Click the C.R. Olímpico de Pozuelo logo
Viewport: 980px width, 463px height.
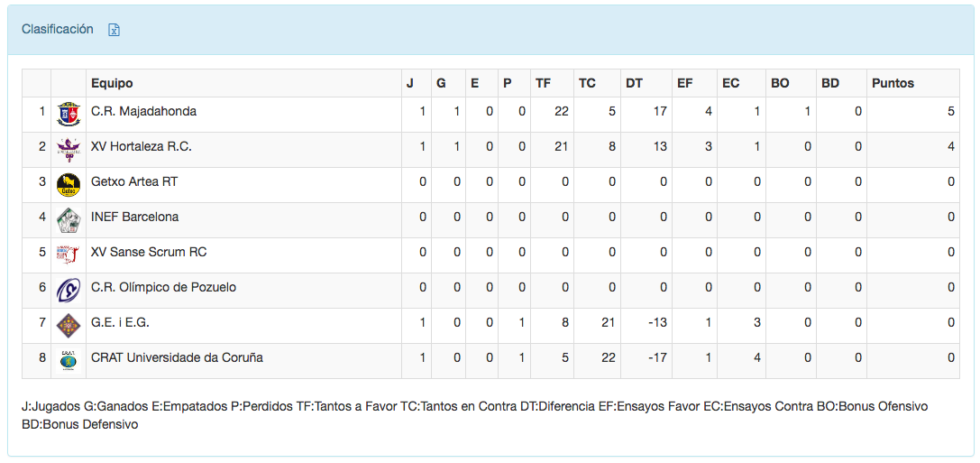click(68, 290)
